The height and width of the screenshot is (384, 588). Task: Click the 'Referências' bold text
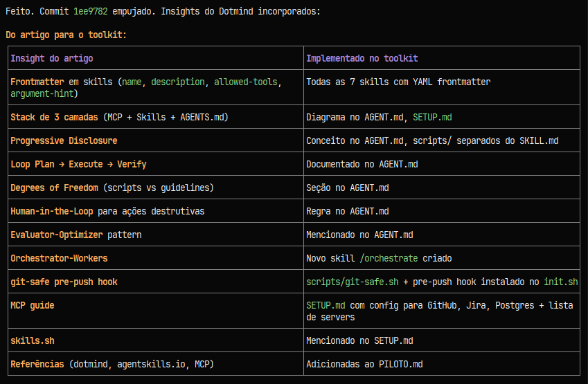pos(37,364)
